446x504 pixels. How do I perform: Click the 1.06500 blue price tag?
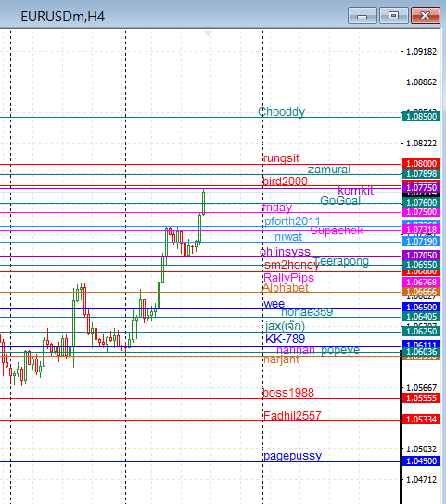point(421,308)
